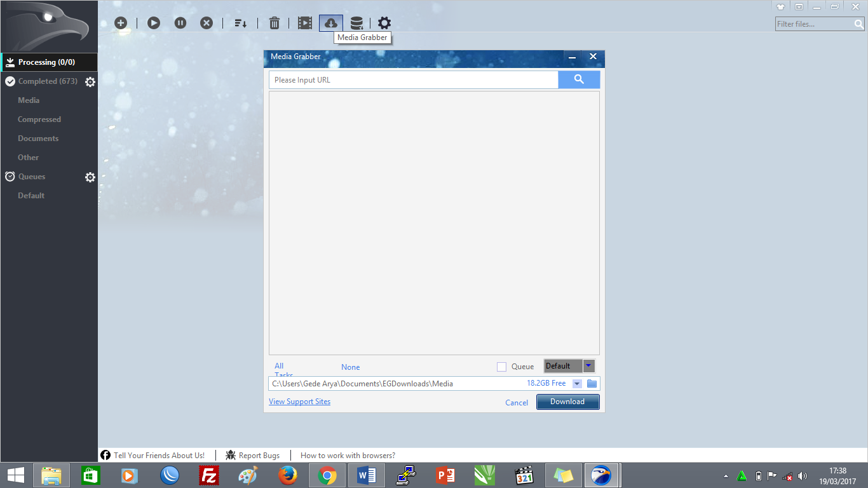Show the Compressed category
The width and height of the screenshot is (868, 488).
[x=39, y=119]
